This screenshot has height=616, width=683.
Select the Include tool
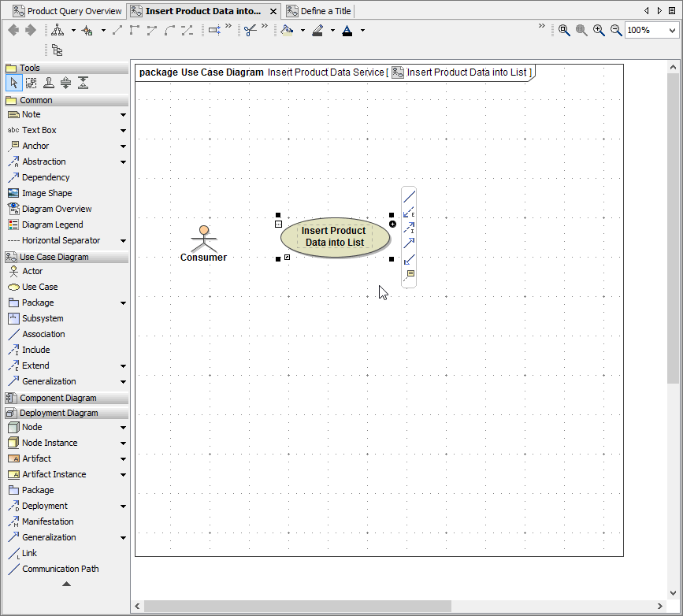(x=35, y=350)
